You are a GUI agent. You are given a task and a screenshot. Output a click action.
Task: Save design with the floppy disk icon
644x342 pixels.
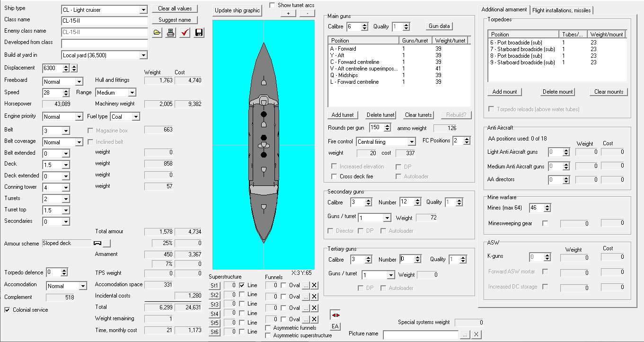[199, 33]
